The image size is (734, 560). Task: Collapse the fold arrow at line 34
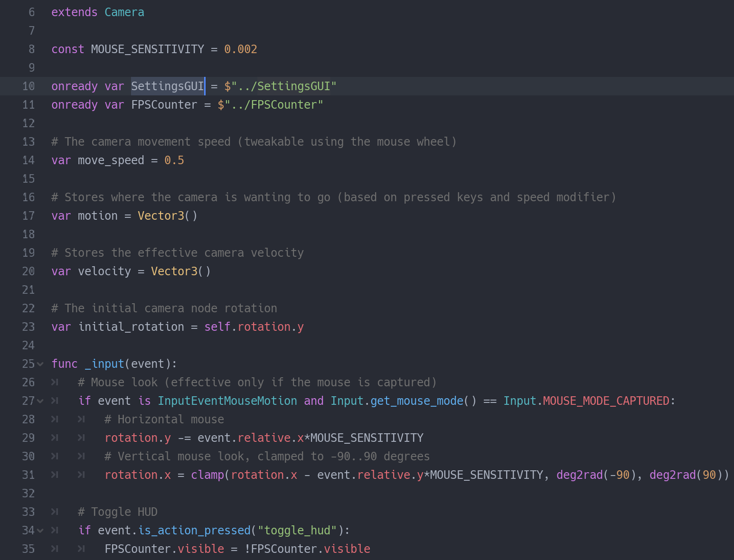(x=40, y=531)
